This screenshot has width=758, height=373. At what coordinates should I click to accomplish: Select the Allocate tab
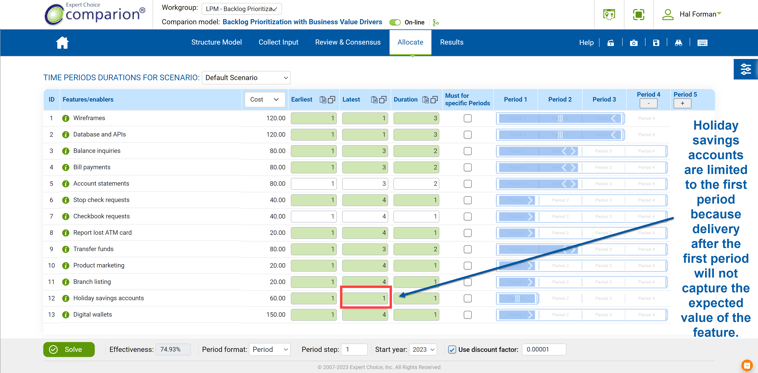[x=410, y=43]
